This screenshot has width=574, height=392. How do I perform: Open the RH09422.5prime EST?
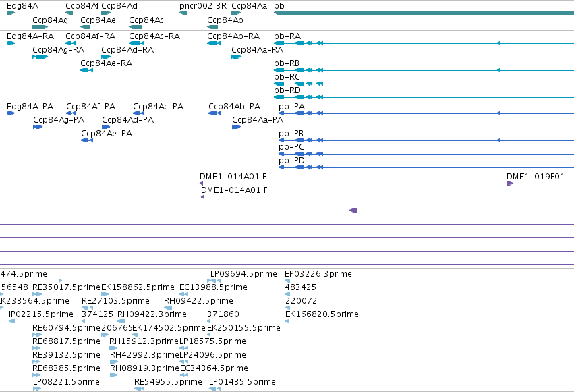click(168, 308)
